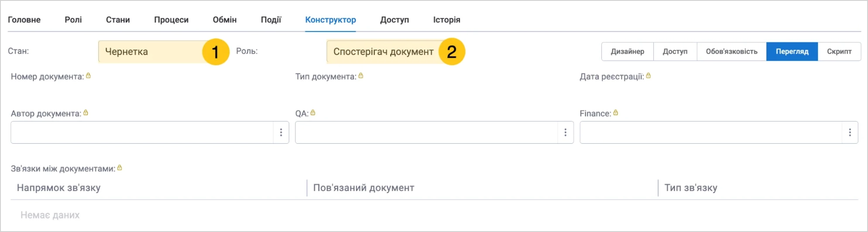Open the three-dot menu in Finance field
The image size is (868, 232).
point(850,132)
